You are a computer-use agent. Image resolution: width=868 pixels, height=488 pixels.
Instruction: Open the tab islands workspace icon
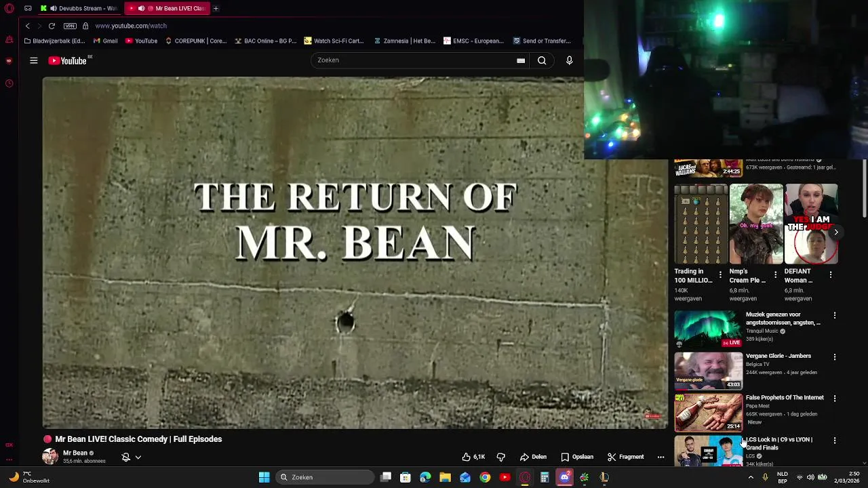28,8
